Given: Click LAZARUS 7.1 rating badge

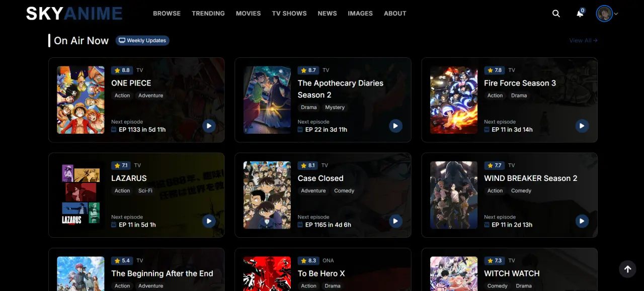Looking at the screenshot, I should click(121, 165).
